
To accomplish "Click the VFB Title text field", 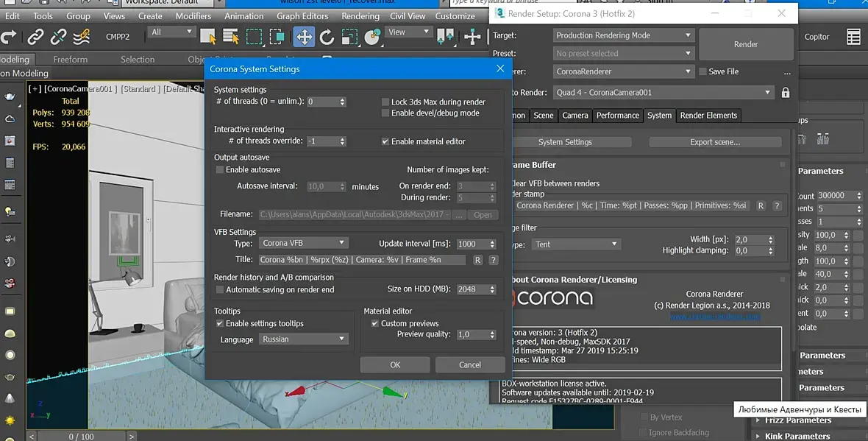I will [x=362, y=260].
